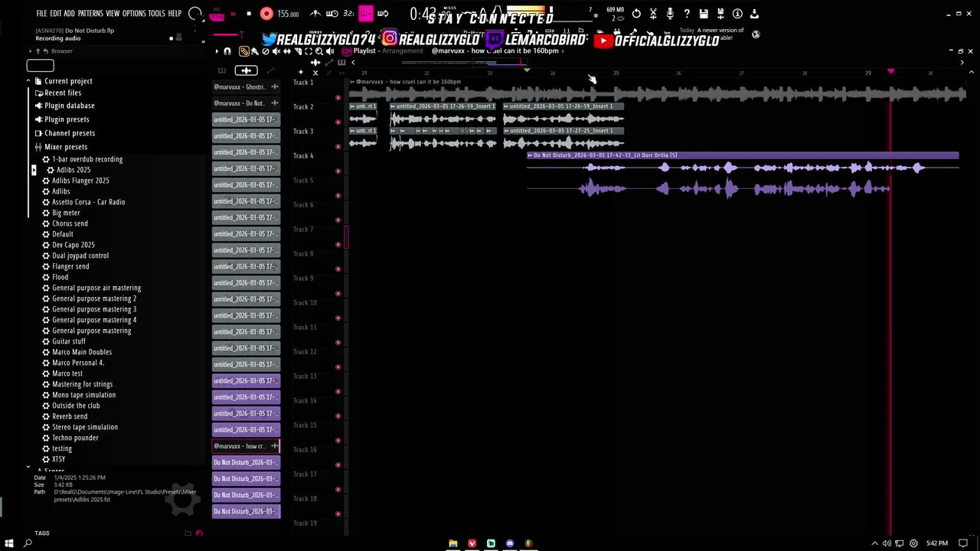
Task: Click the pink playhead marker on the timeline
Action: click(x=890, y=72)
